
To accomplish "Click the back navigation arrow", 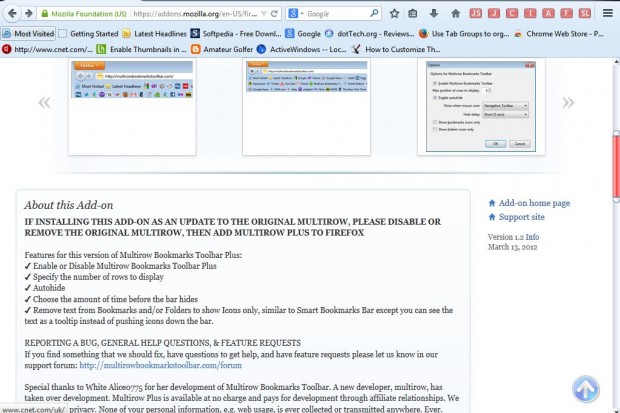I will 12,13.
